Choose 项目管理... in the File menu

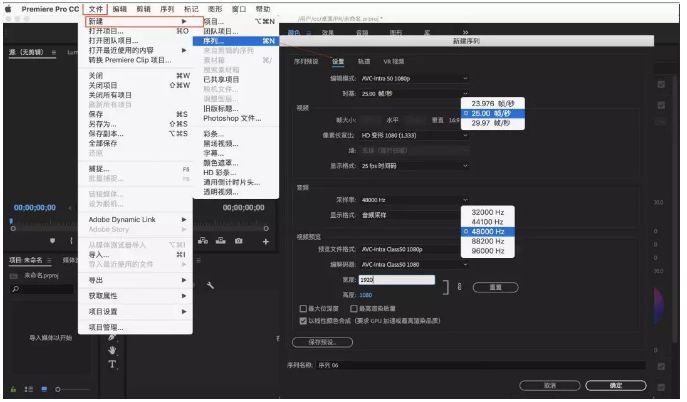tap(135, 328)
